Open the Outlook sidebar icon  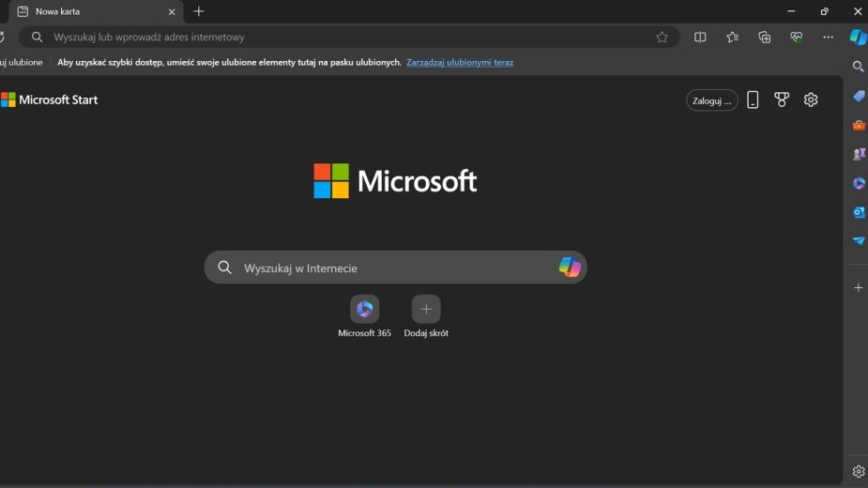click(x=859, y=212)
